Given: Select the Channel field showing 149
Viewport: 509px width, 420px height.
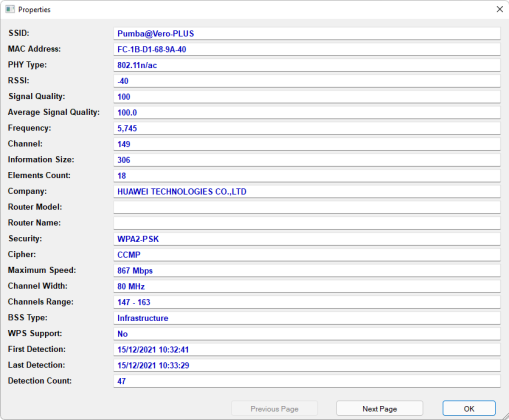Looking at the screenshot, I should (307, 144).
